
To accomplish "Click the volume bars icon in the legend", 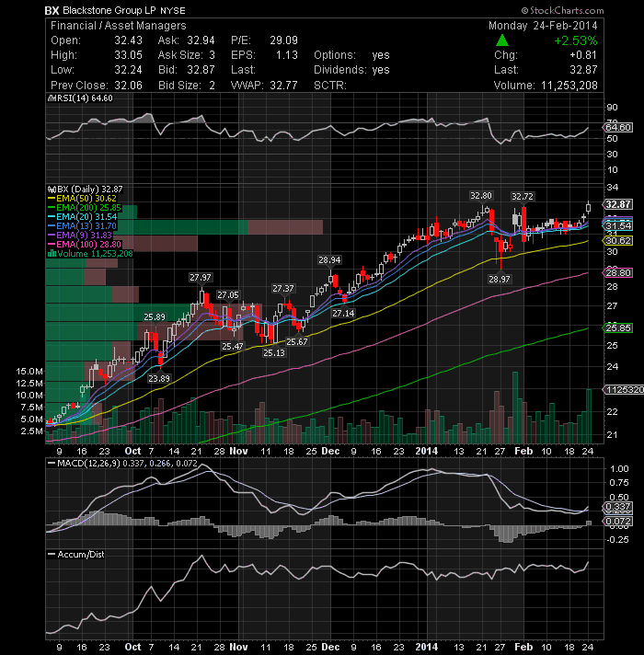I will (52, 254).
